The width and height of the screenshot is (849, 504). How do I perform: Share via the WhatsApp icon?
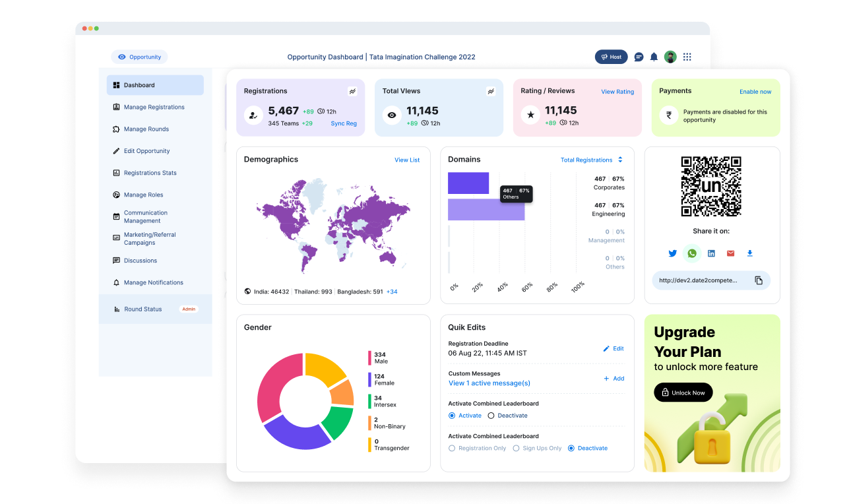pos(692,253)
